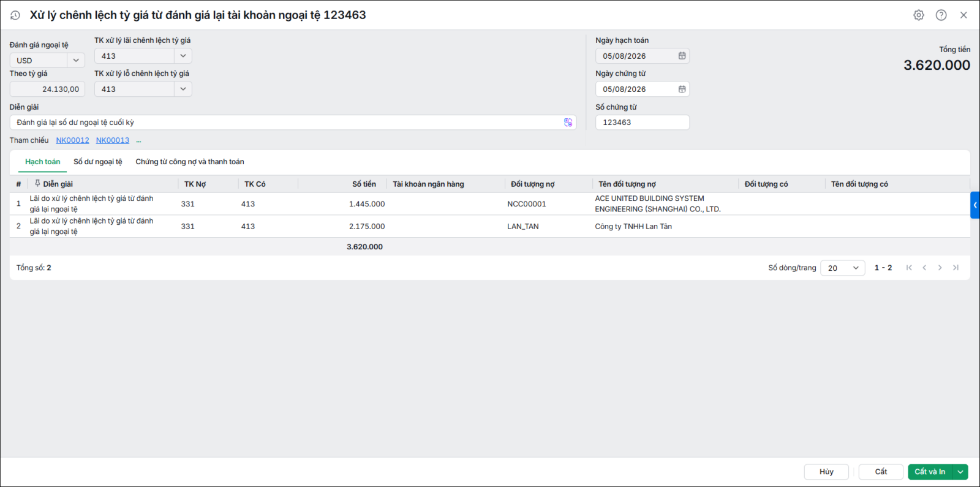Screen dimensions: 980x487
Task: Click the history icon beside the title
Action: tap(15, 15)
